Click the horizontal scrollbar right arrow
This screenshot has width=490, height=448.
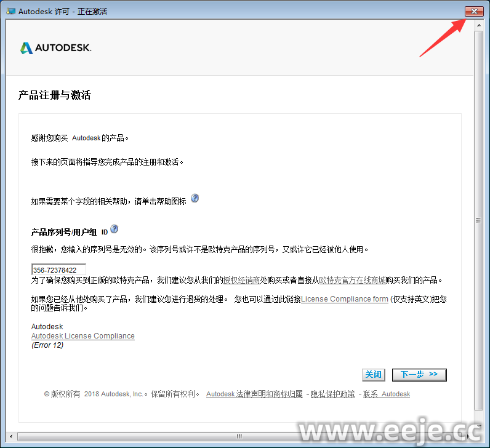point(468,436)
